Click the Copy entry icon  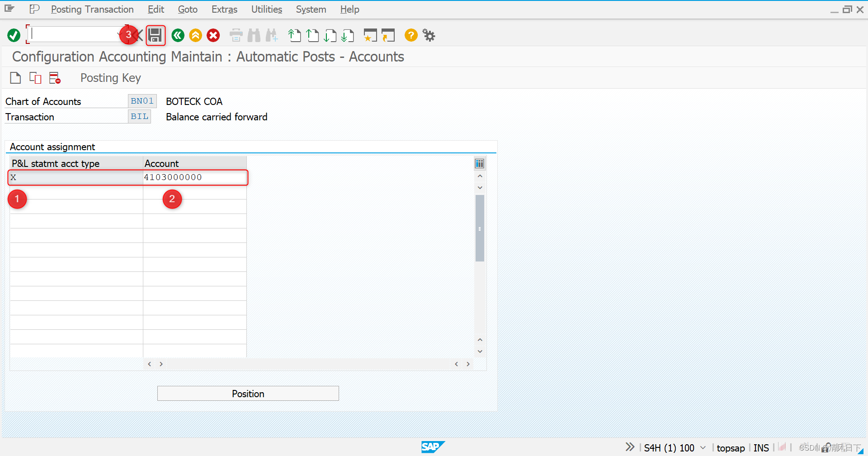pyautogui.click(x=35, y=78)
